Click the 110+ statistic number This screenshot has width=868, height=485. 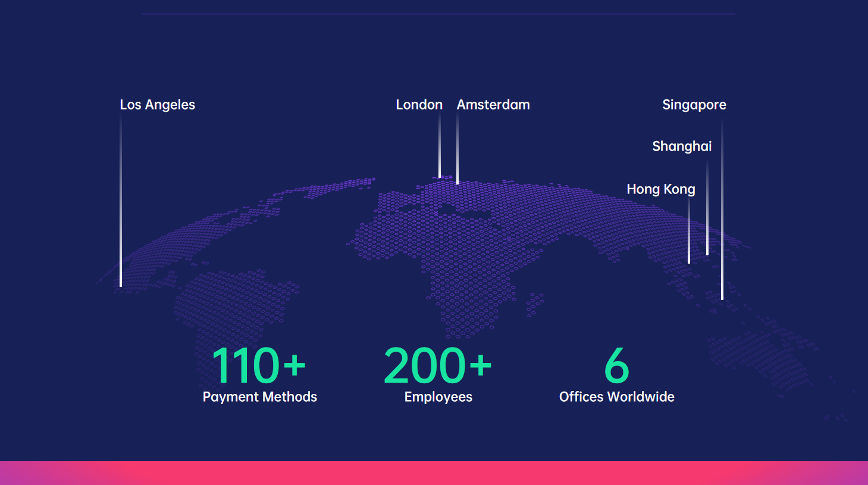coord(259,365)
